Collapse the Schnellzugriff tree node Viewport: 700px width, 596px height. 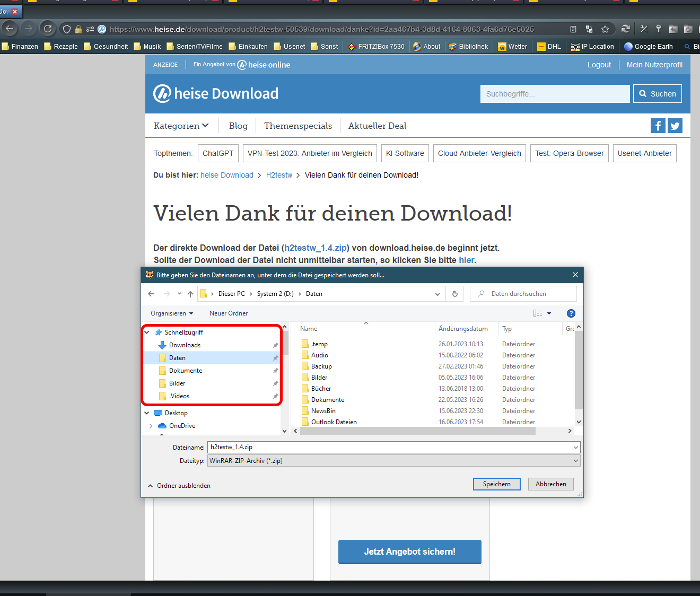147,332
